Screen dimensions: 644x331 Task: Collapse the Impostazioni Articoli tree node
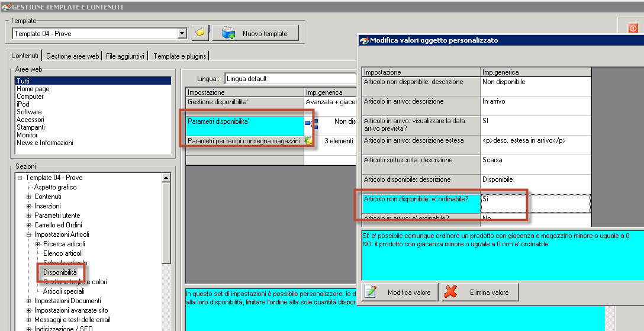(29, 234)
